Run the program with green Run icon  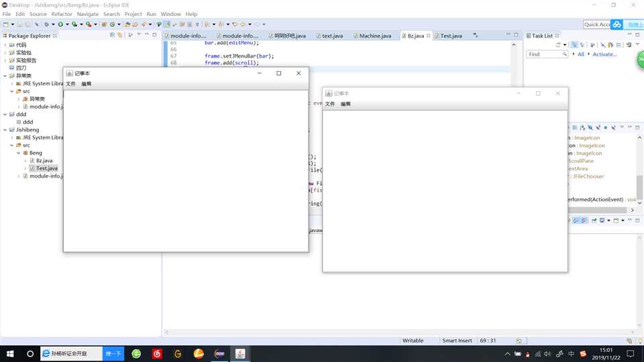click(60, 24)
